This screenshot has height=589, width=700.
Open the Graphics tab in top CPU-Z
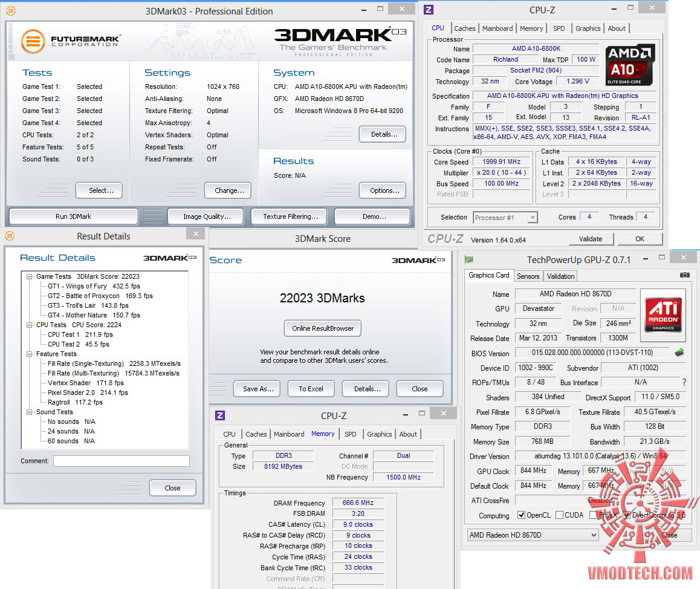pyautogui.click(x=588, y=28)
